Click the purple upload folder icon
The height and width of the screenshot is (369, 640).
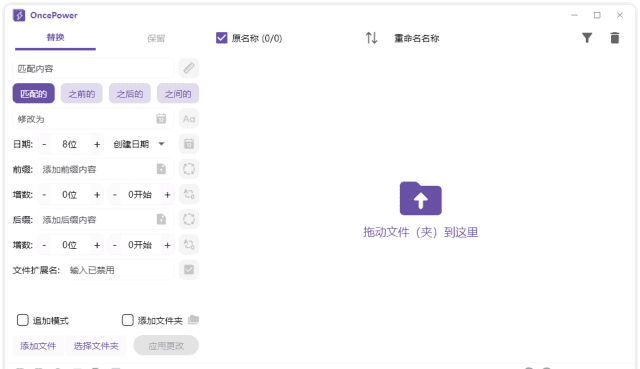[x=420, y=198]
